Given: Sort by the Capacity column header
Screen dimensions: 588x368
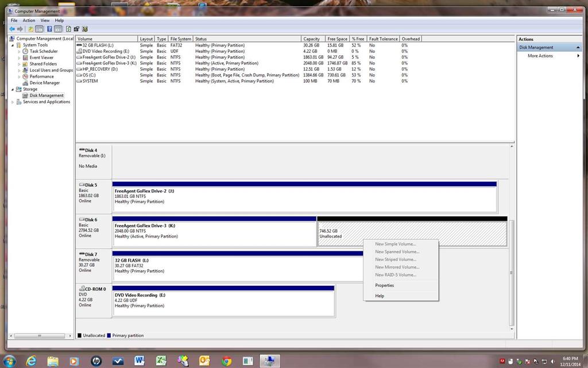Looking at the screenshot, I should pos(313,39).
